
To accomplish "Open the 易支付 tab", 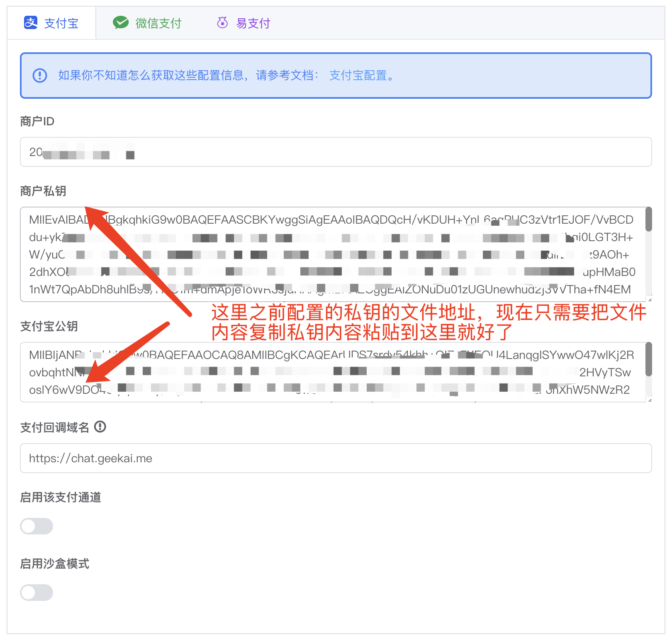I will pyautogui.click(x=253, y=23).
